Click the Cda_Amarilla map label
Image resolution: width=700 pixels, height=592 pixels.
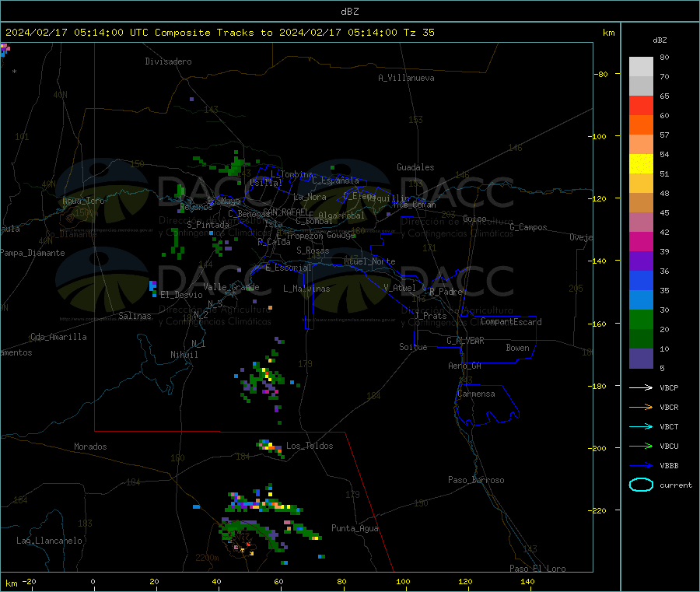(x=58, y=337)
